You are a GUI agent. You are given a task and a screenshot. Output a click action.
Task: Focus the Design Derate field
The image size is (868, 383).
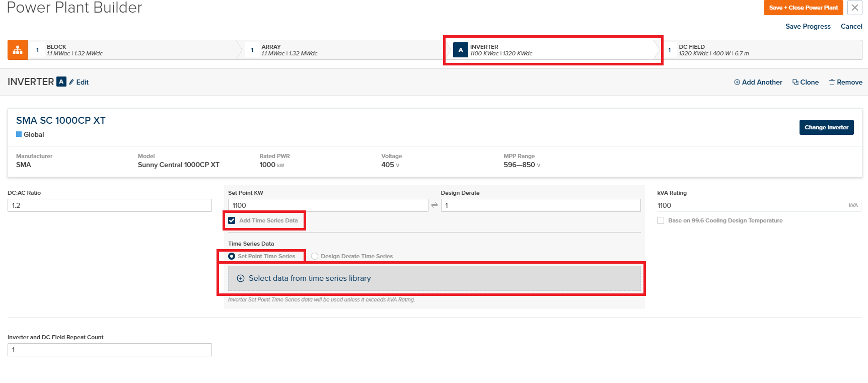541,205
